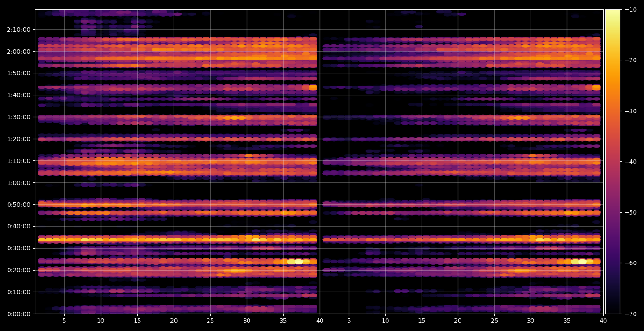Click the −30 colorbar value
The image size is (644, 331).
(x=630, y=111)
